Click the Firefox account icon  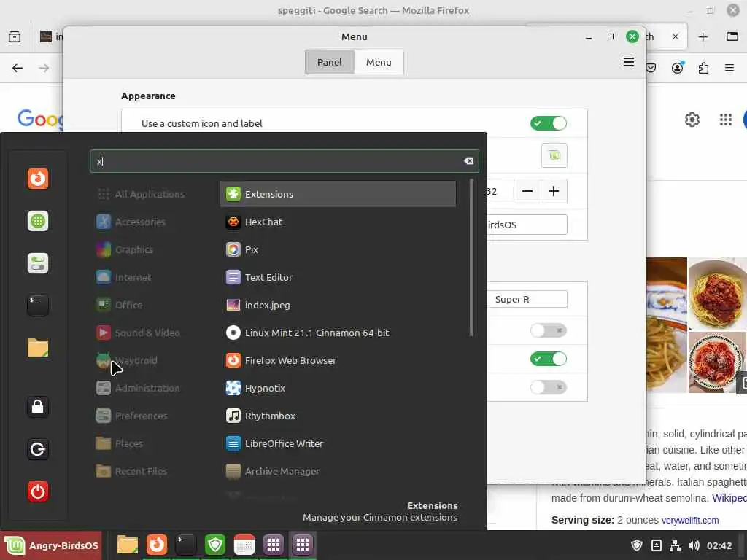[x=678, y=68]
